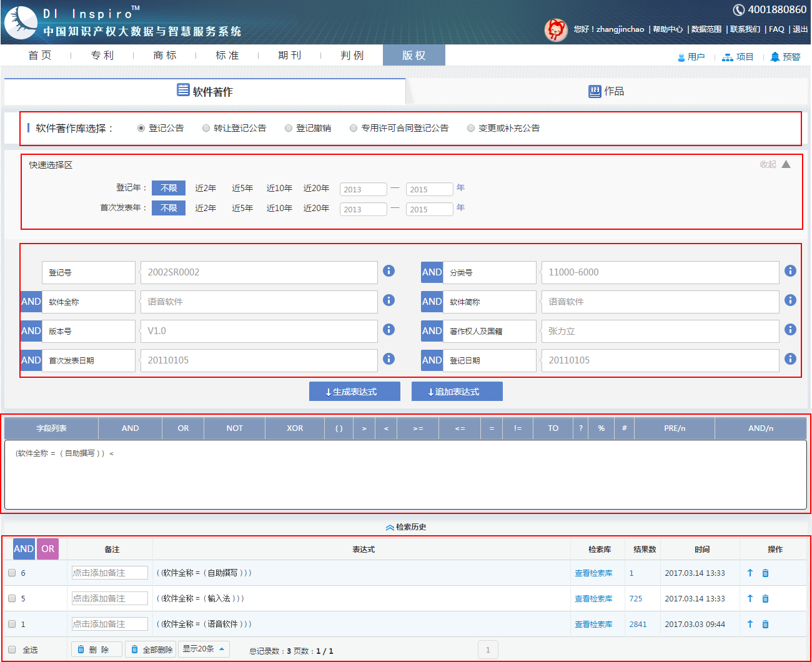Viewport: 812px width, 662px height.
Task: Click the up-arrow icon in history row 6
Action: 750,573
